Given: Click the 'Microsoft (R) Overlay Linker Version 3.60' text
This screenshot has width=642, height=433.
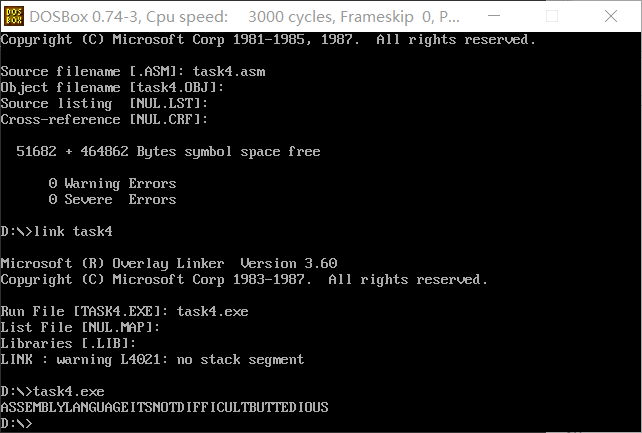Looking at the screenshot, I should 169,263.
